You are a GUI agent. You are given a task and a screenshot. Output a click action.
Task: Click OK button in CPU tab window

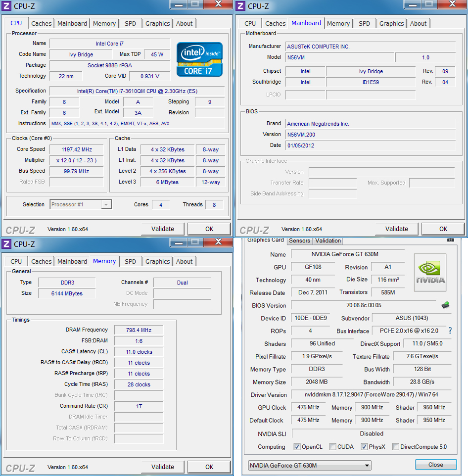209,229
